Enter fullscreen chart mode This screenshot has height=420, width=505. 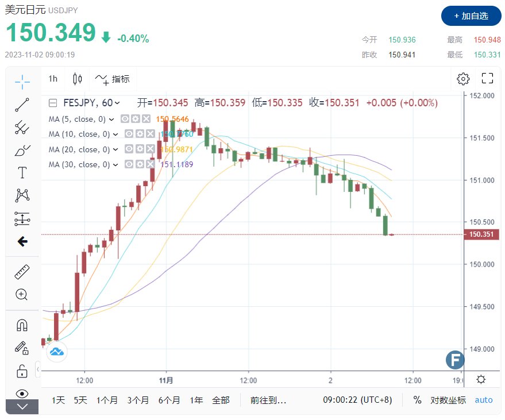(x=487, y=79)
